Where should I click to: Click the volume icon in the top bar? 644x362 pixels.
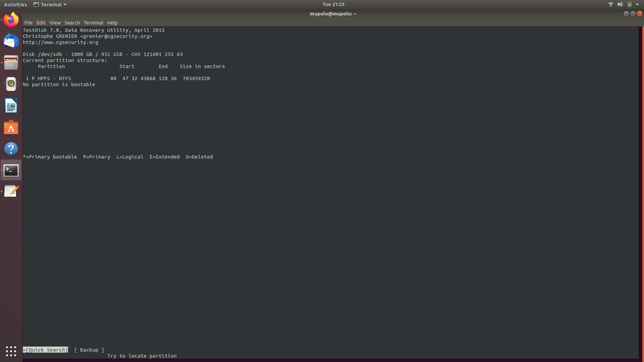coord(620,4)
